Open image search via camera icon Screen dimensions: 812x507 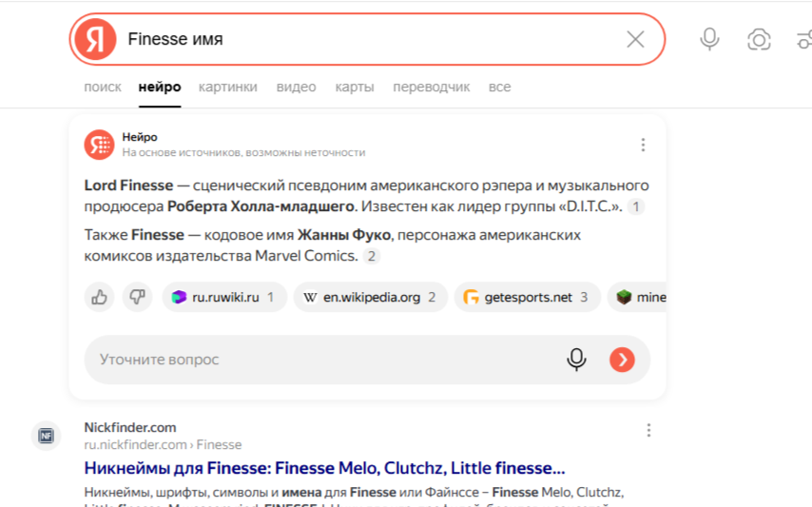tap(759, 39)
